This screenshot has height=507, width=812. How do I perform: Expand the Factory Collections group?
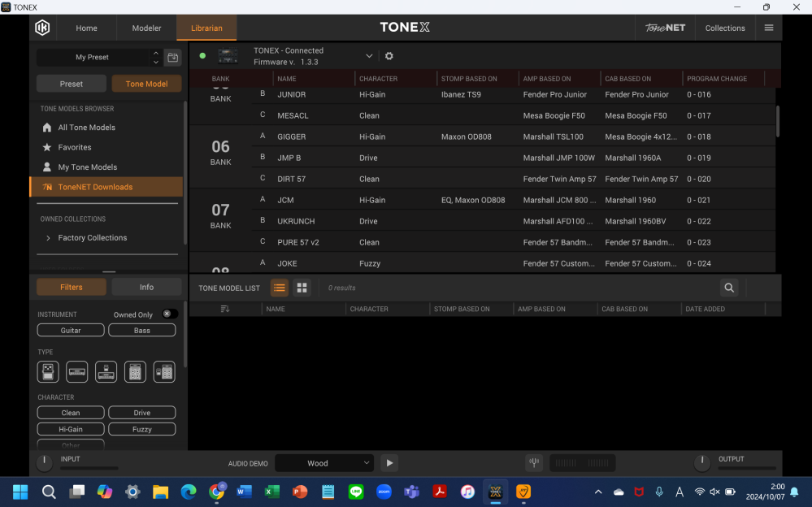48,237
